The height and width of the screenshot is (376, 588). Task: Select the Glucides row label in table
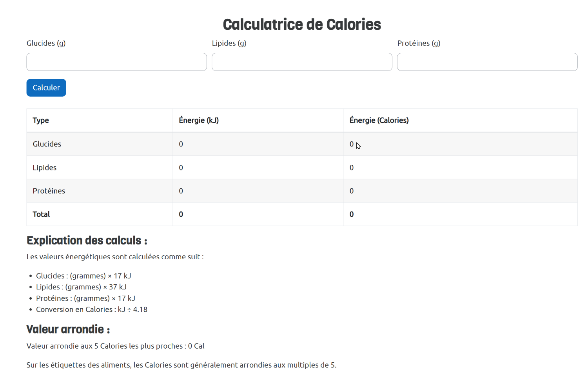coord(47,144)
